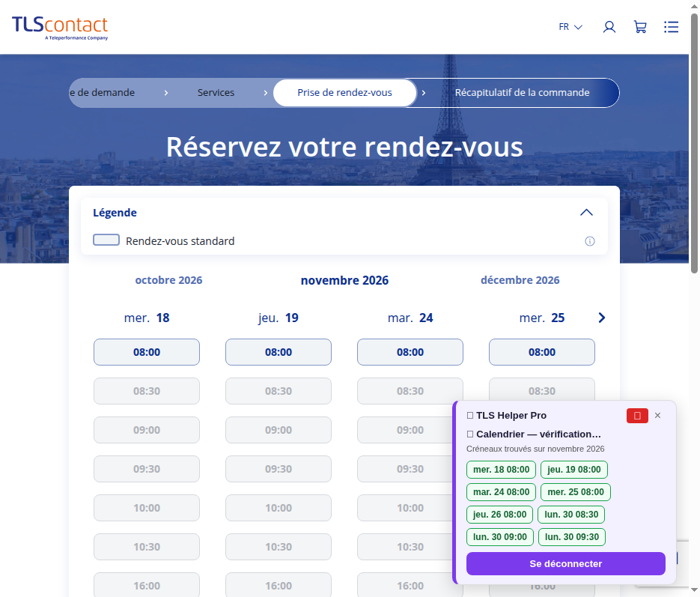700x597 pixels.
Task: Click the disabled 09:30 slot on mer. 18
Action: [x=147, y=469]
